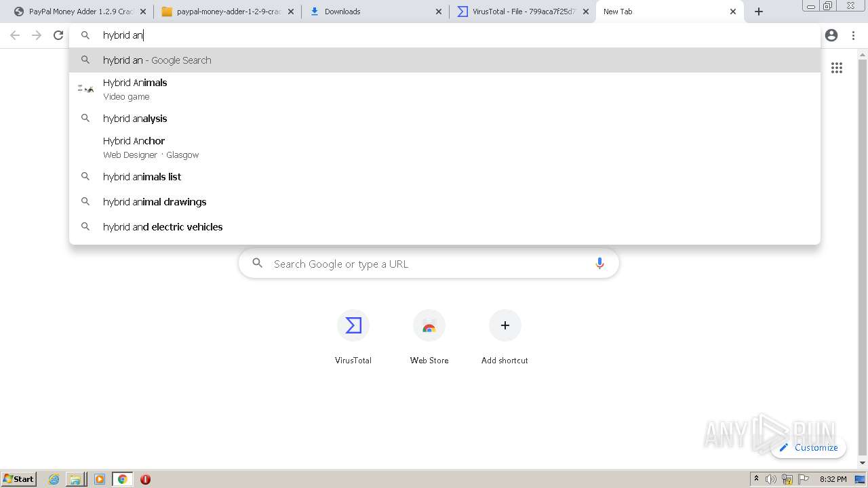Screen dimensions: 868x488
Task: Open the Web Store shortcut icon
Action: point(429,325)
